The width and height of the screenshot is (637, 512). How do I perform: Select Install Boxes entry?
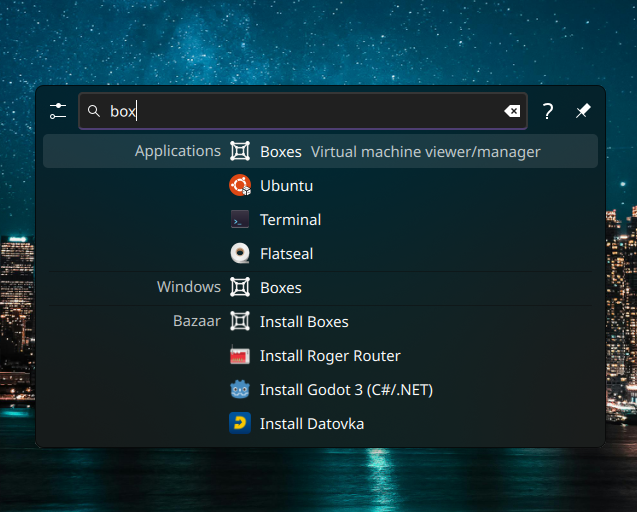(320, 322)
